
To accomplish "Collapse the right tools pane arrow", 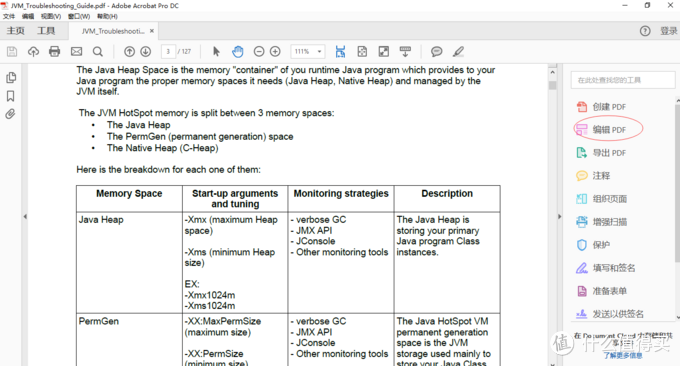I will coord(559,216).
